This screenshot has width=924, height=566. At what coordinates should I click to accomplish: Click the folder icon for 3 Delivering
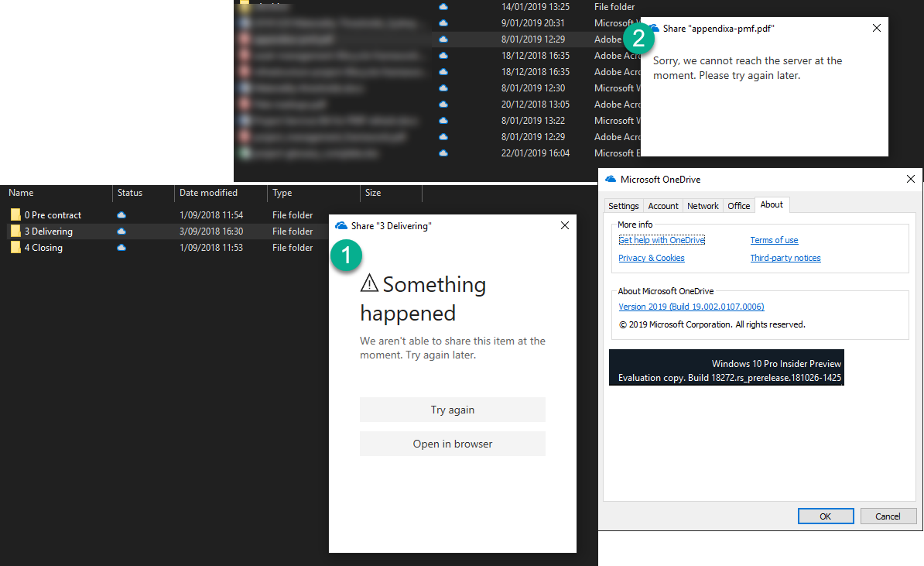point(15,231)
